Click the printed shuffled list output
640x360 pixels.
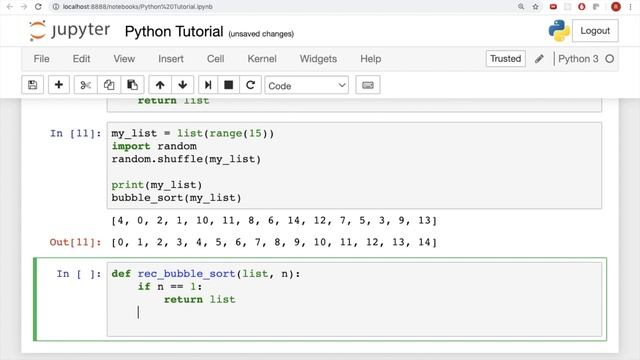(274, 220)
